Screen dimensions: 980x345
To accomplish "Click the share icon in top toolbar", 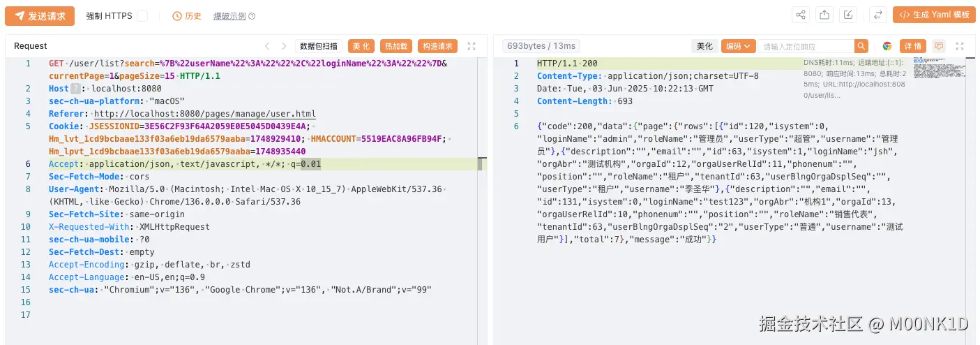I will click(x=801, y=15).
